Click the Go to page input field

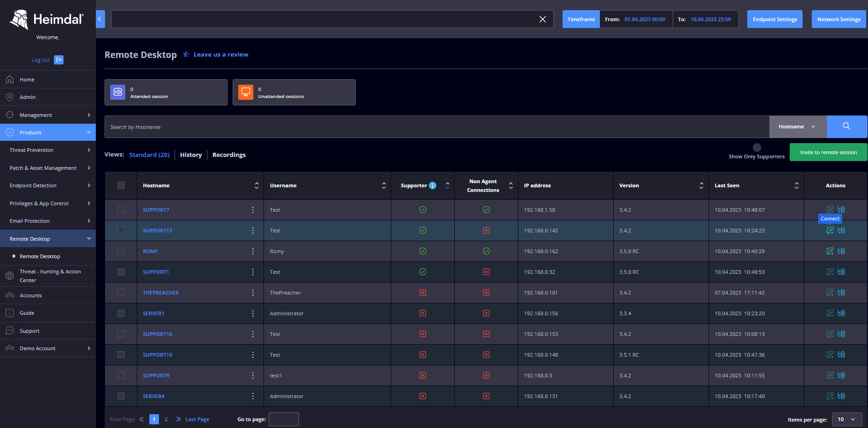coord(283,419)
